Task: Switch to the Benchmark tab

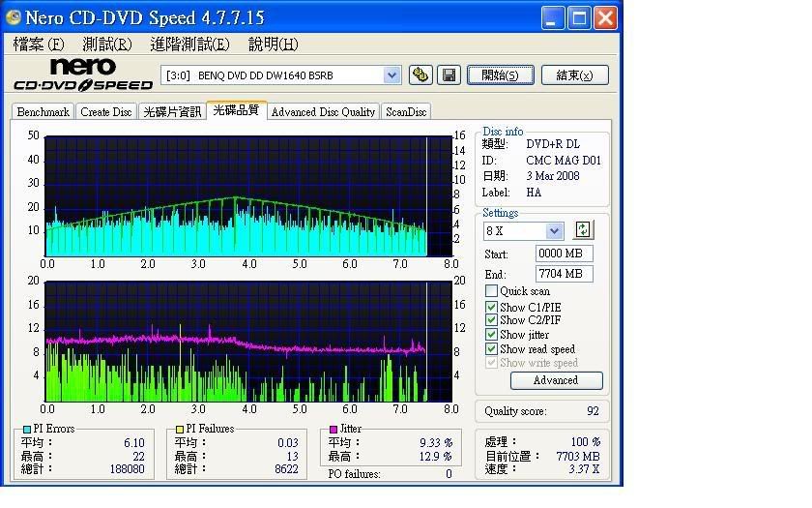Action: tap(43, 111)
